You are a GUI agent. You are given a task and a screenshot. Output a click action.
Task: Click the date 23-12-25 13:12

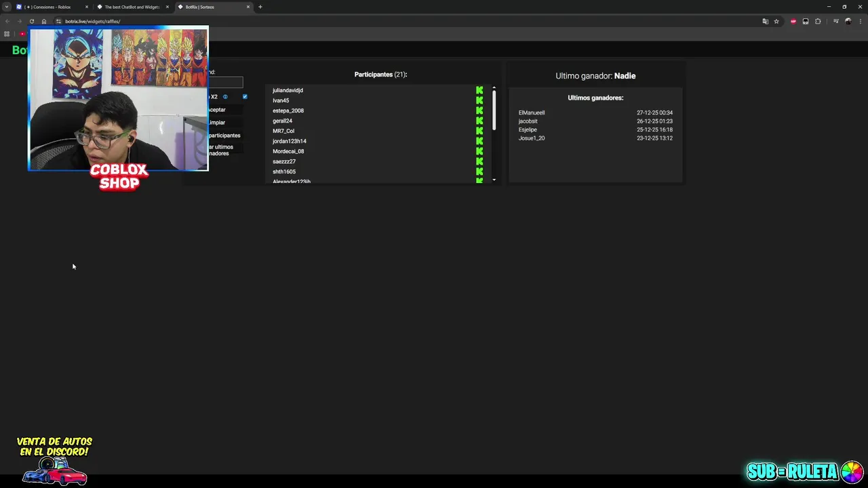[654, 138]
